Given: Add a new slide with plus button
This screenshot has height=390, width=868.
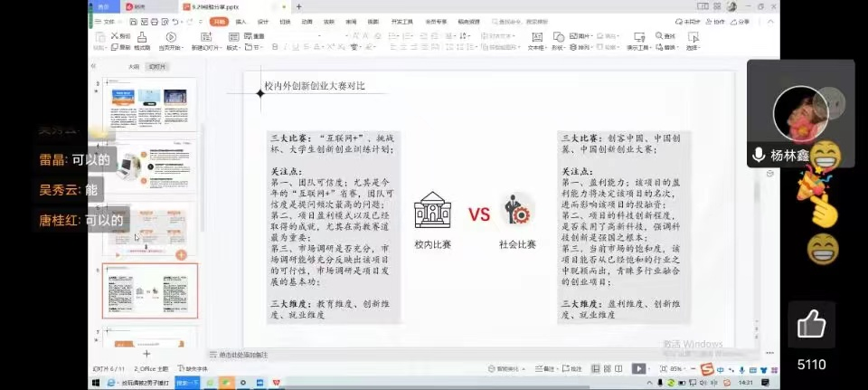Looking at the screenshot, I should pyautogui.click(x=146, y=354).
